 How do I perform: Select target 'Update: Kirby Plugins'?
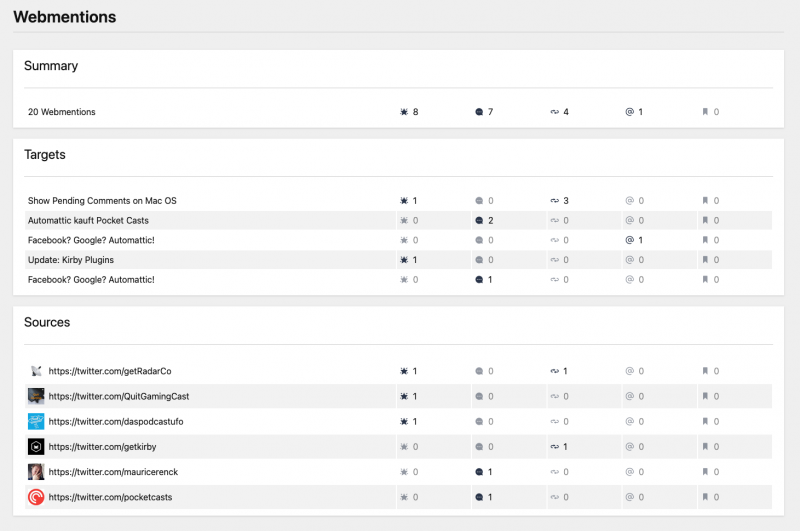(71, 260)
